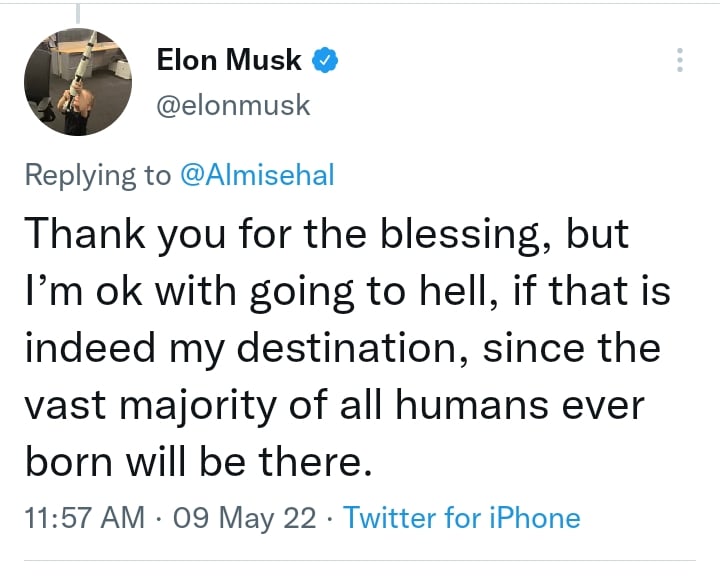The width and height of the screenshot is (720, 579).
Task: Click the 11:57 AM timestamp
Action: [84, 517]
